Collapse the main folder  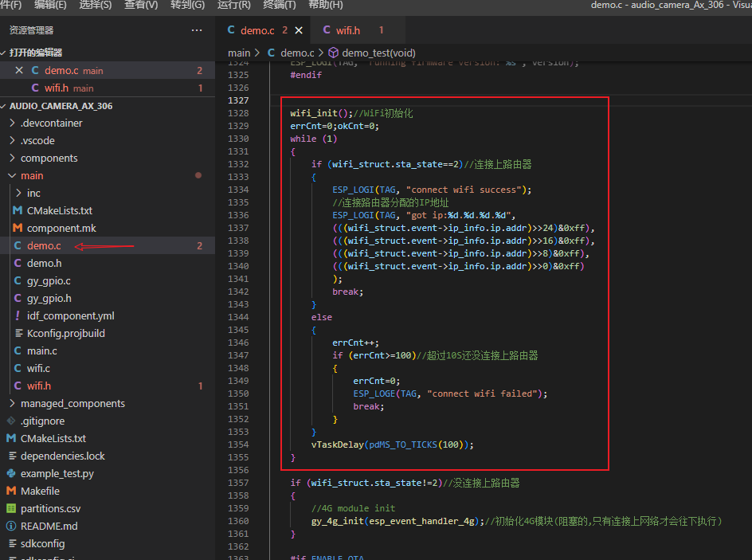pyautogui.click(x=32, y=176)
